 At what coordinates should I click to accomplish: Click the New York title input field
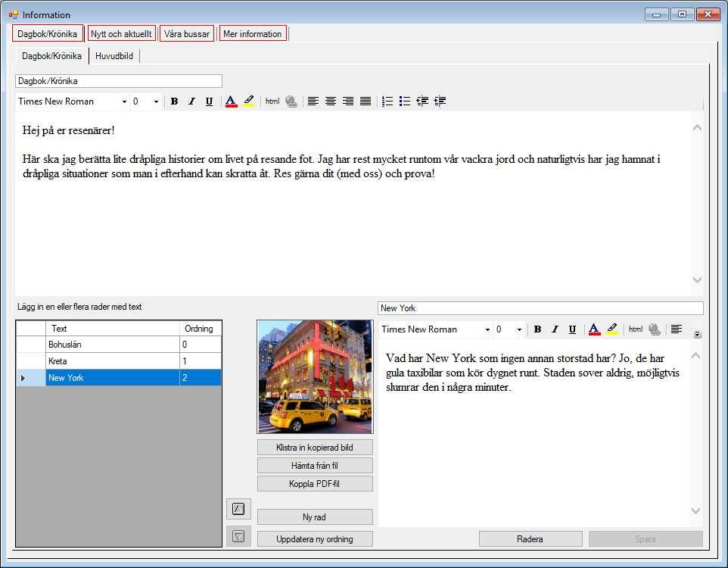coord(540,307)
